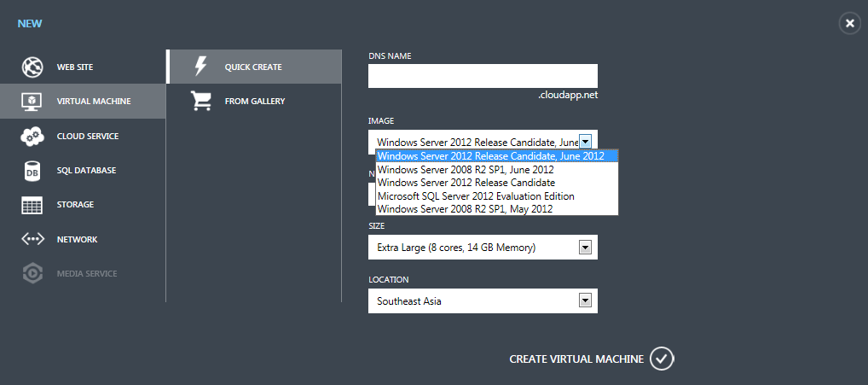Viewport: 868px width, 385px height.
Task: Pick Windows Server 2012 Release Candidate, June 2012
Action: click(x=496, y=155)
